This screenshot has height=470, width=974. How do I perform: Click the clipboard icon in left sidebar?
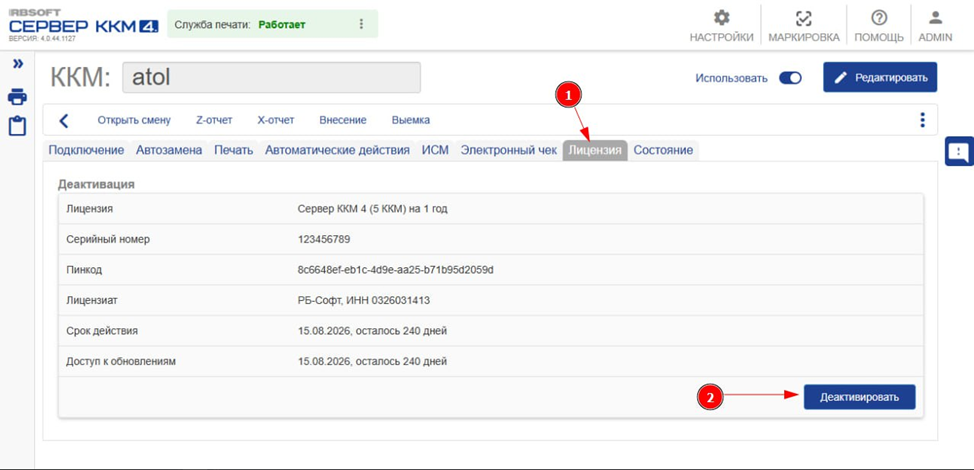17,126
